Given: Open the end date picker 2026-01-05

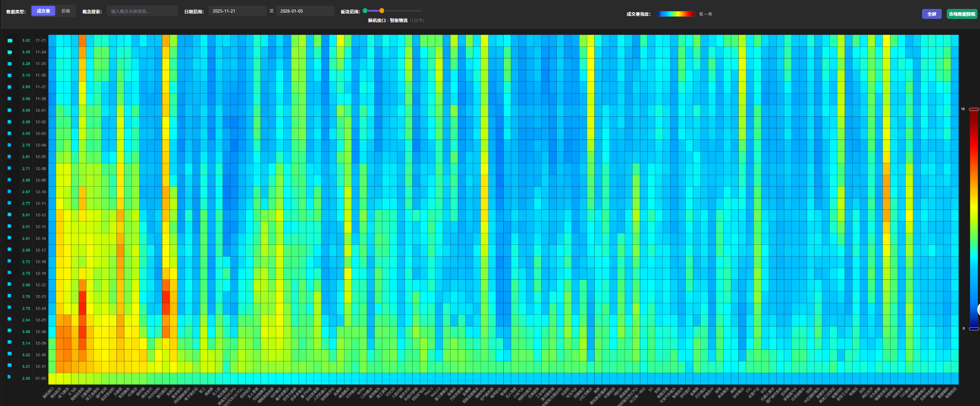Looking at the screenshot, I should click(x=305, y=11).
